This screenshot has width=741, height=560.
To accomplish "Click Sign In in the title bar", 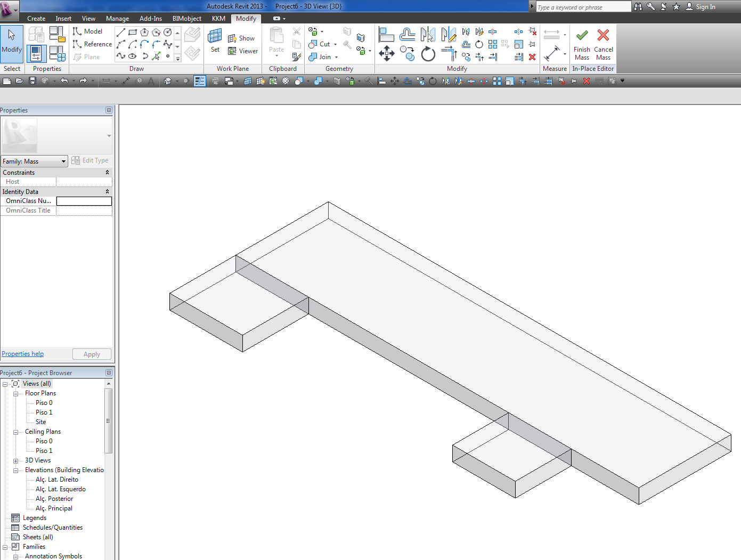I will (x=701, y=7).
